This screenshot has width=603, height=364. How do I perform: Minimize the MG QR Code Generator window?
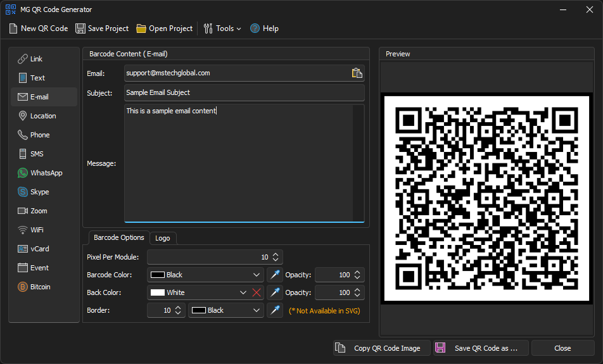point(563,9)
